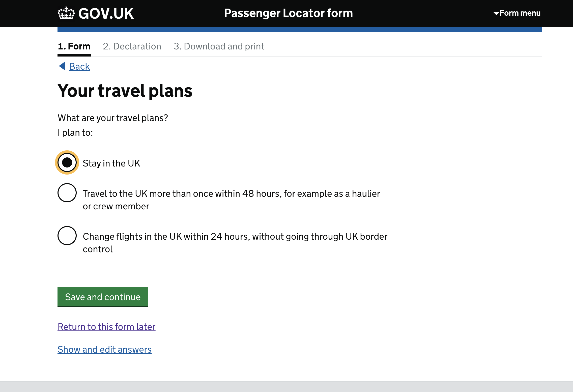
Task: Go to 3. Download and print tab
Action: point(219,46)
